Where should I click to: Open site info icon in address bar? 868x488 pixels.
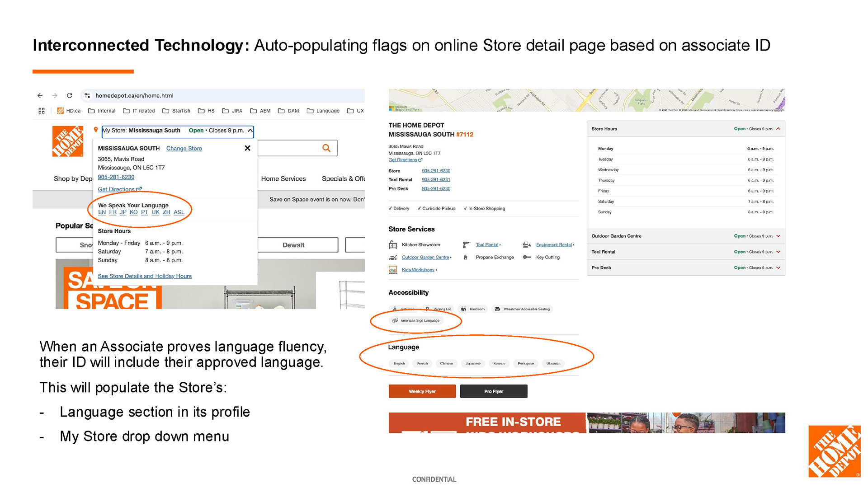tap(87, 96)
